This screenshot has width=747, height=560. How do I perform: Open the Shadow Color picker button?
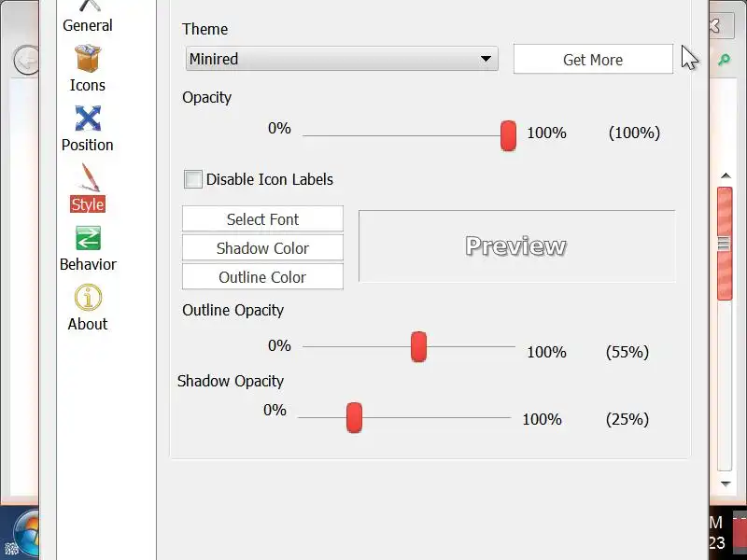[262, 248]
